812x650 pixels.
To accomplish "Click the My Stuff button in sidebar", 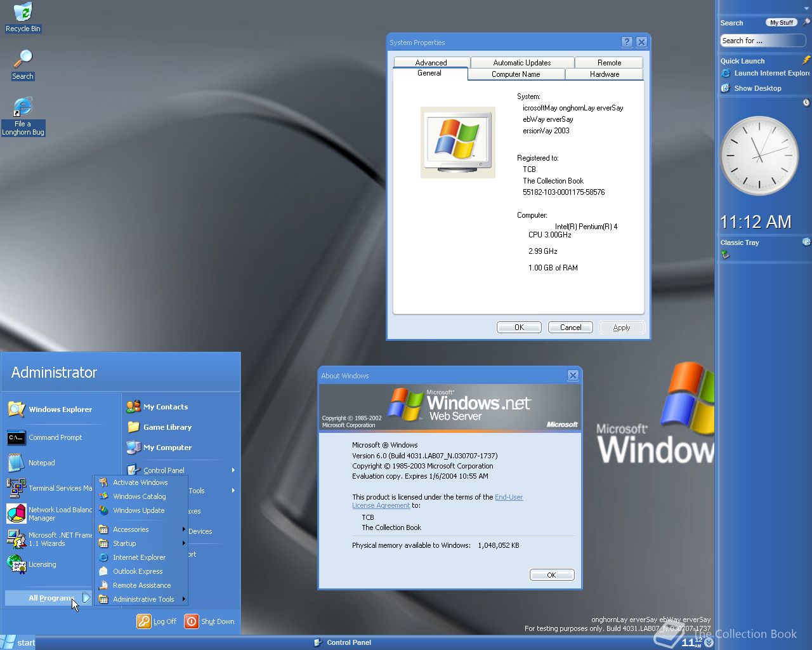I will pos(782,22).
